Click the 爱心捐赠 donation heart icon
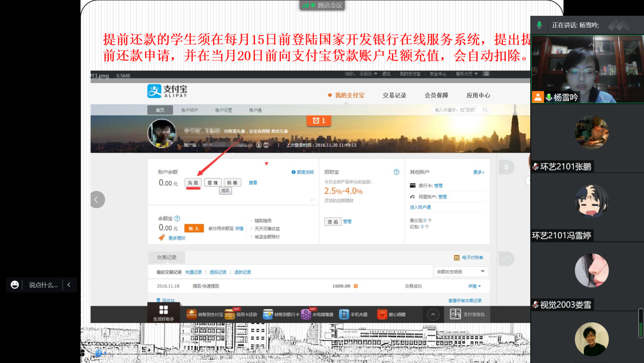 coord(382,314)
